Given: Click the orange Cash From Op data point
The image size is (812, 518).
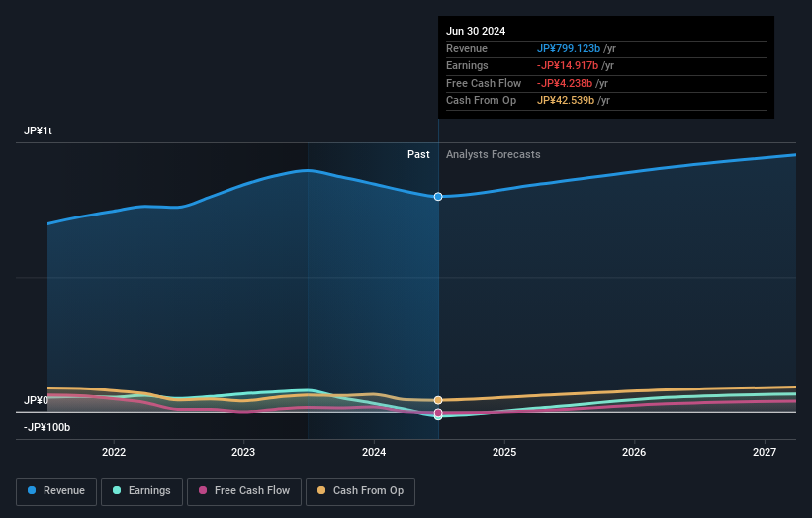Looking at the screenshot, I should [438, 400].
